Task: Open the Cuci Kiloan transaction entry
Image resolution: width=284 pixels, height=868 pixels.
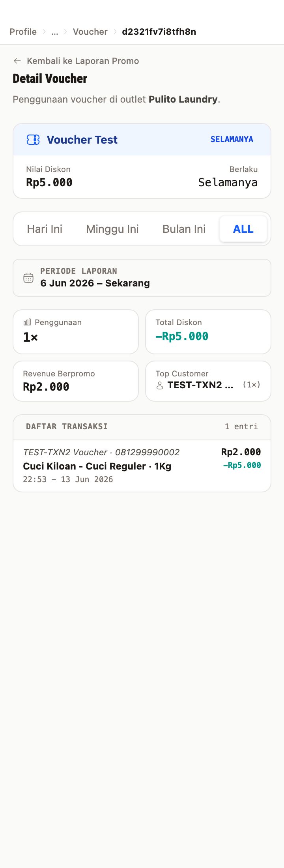Action: (x=142, y=466)
